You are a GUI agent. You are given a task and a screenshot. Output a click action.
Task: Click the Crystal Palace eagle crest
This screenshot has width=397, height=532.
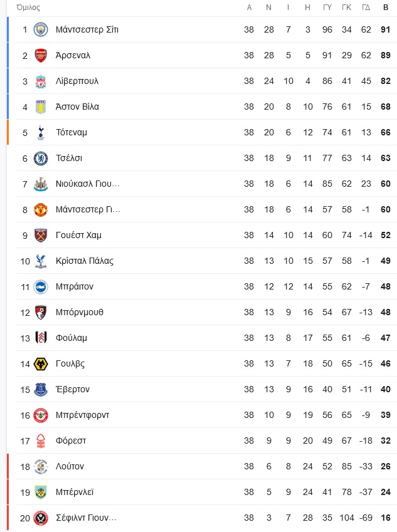point(41,261)
